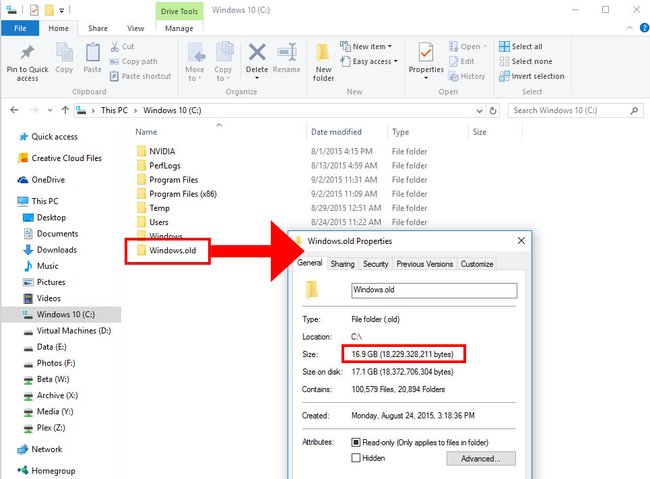Select the NVIDIA folder row
Screen dimensions: 650x479
point(156,151)
